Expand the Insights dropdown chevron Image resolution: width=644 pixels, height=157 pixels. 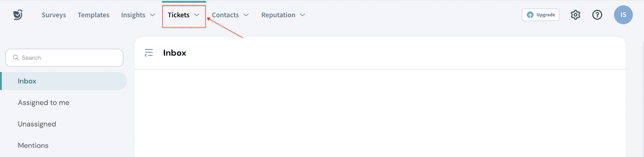pyautogui.click(x=153, y=15)
